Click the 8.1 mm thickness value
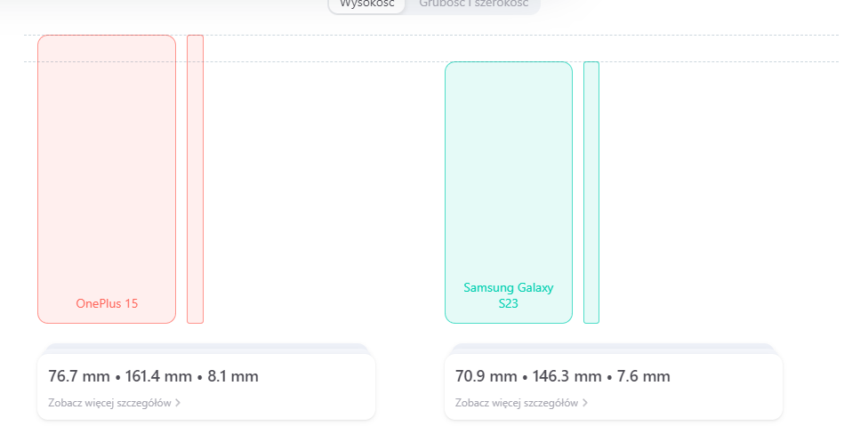Image resolution: width=868 pixels, height=426 pixels. pos(233,376)
